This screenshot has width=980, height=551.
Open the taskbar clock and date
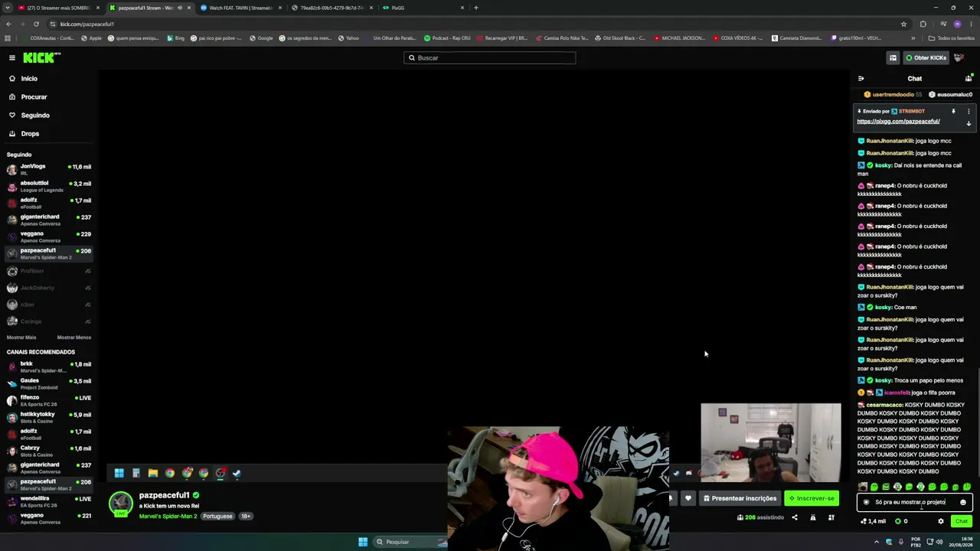tap(962, 542)
